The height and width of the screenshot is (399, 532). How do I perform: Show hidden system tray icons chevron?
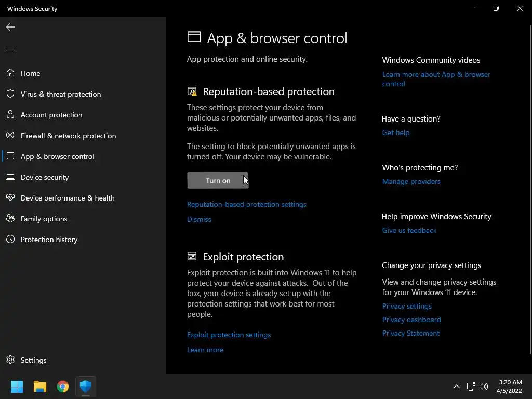coord(456,387)
